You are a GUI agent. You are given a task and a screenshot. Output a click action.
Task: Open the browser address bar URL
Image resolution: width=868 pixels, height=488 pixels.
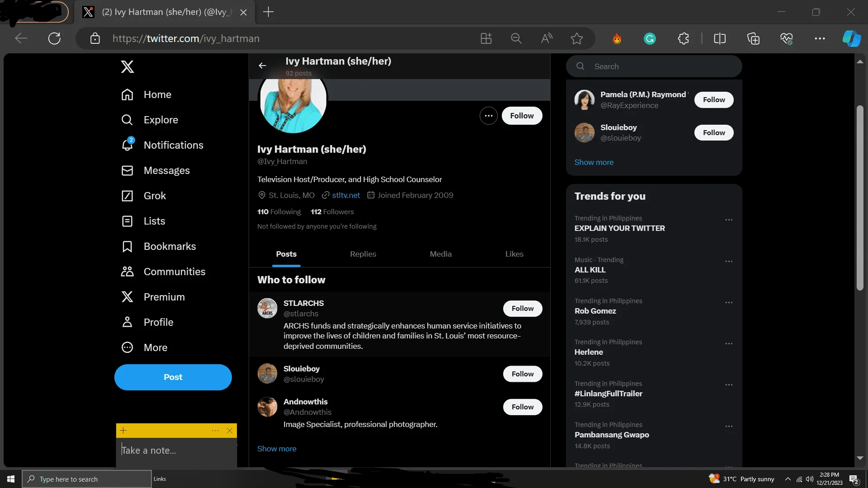pyautogui.click(x=186, y=38)
